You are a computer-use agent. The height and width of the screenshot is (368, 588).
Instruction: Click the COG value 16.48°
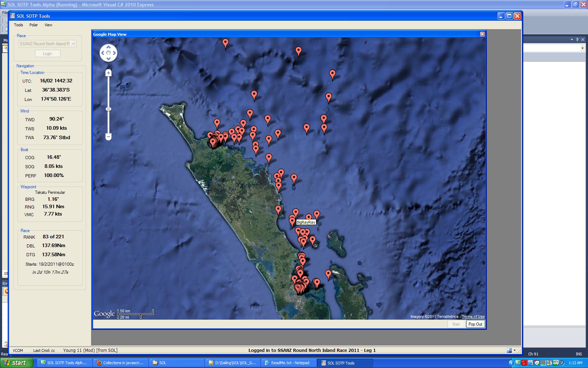[54, 157]
